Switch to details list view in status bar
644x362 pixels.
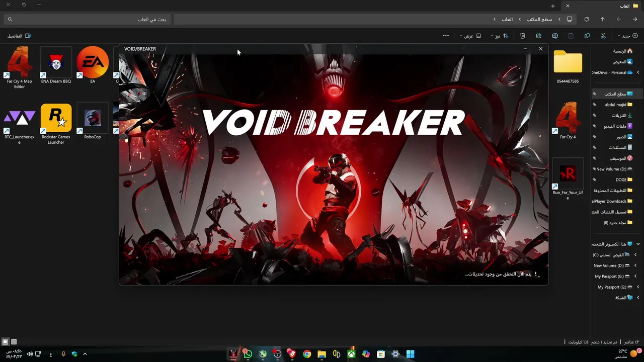click(x=14, y=342)
